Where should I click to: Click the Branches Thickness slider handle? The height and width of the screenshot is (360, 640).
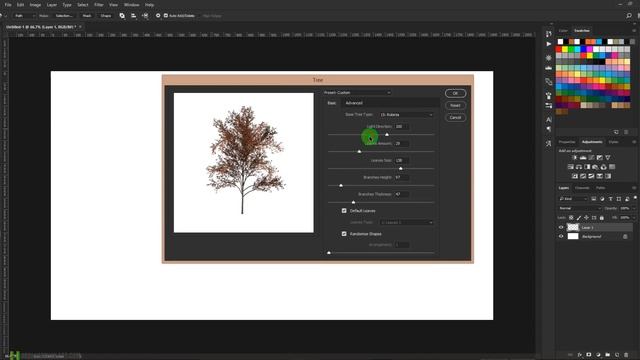point(353,202)
